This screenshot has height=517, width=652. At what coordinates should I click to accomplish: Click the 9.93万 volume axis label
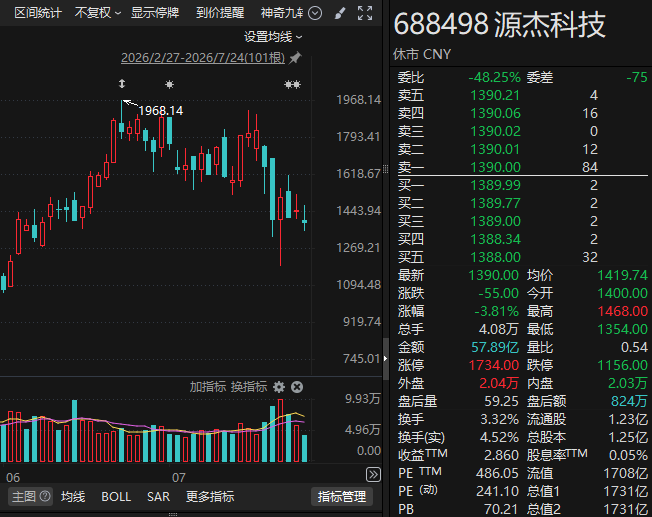363,398
